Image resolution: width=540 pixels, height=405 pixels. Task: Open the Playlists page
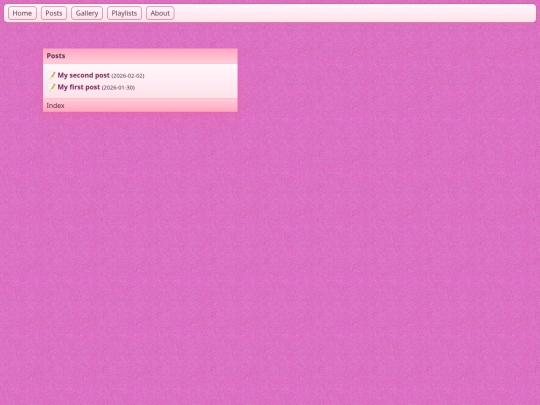coord(124,13)
